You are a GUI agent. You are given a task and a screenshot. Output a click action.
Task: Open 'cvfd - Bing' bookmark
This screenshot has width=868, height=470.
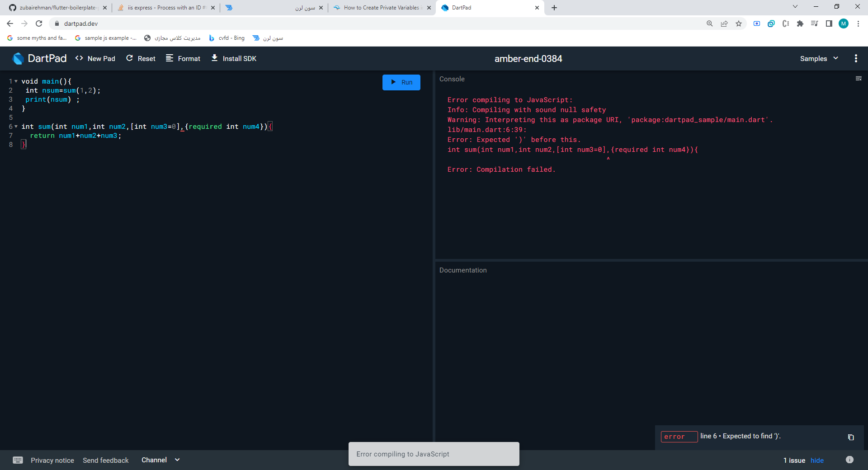[x=227, y=38]
